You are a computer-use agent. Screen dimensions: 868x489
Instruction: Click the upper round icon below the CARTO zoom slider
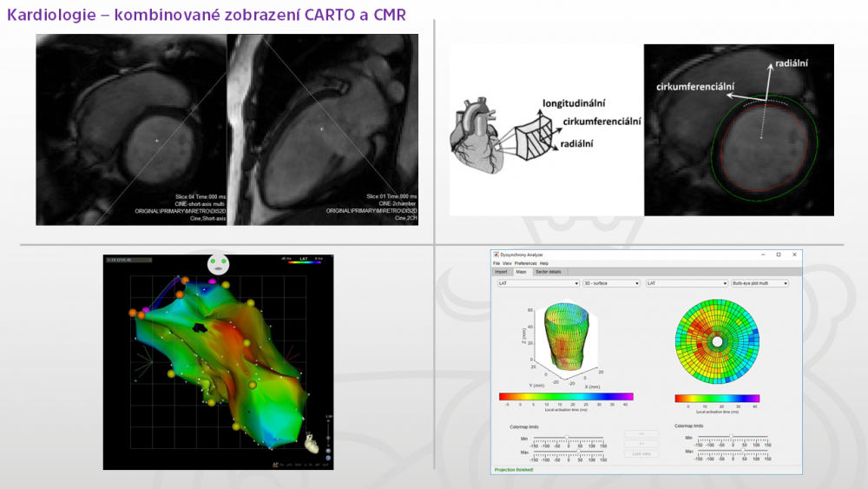coord(328,451)
